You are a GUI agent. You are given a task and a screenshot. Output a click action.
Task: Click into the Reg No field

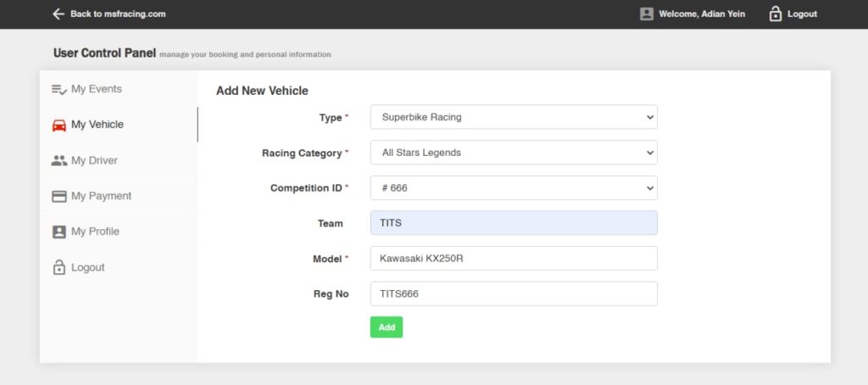tap(514, 294)
